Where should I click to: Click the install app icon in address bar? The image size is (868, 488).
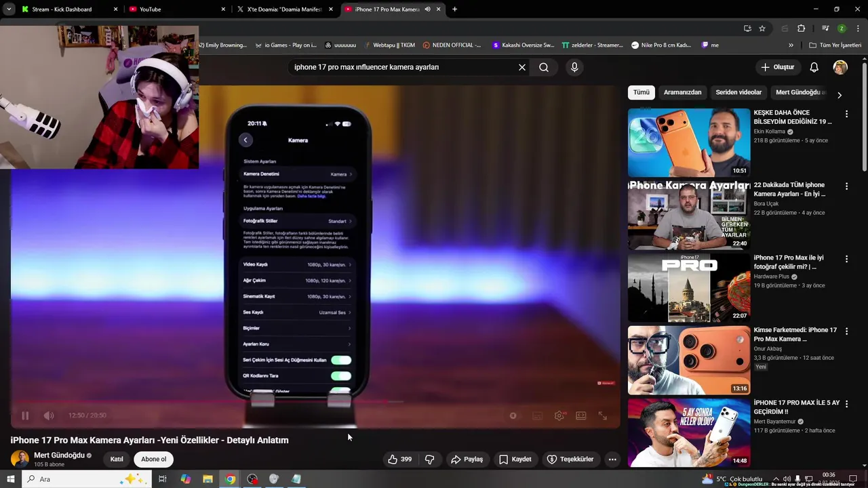pos(747,28)
